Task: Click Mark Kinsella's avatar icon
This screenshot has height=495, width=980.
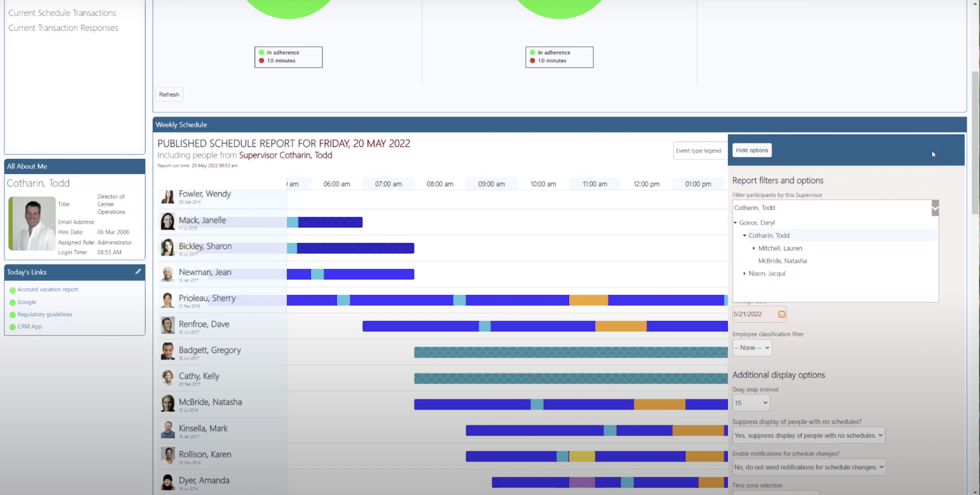Action: 168,429
